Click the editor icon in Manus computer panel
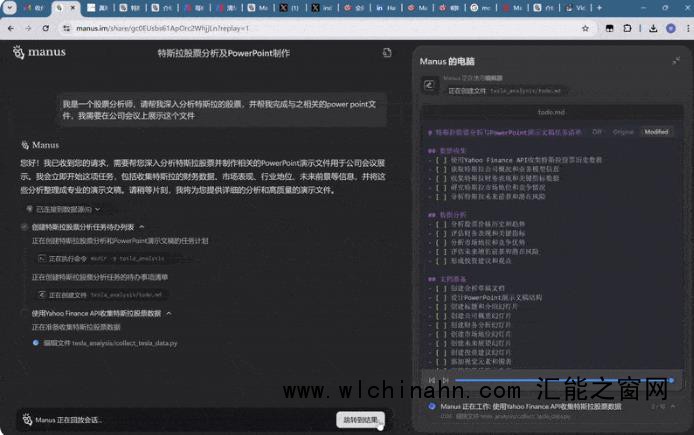This screenshot has height=435, width=694. [429, 86]
